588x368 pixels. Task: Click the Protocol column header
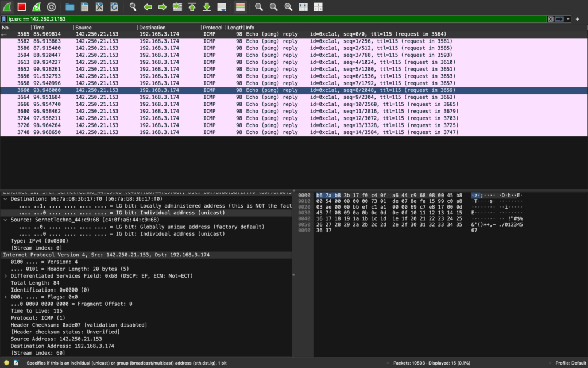[x=212, y=28]
